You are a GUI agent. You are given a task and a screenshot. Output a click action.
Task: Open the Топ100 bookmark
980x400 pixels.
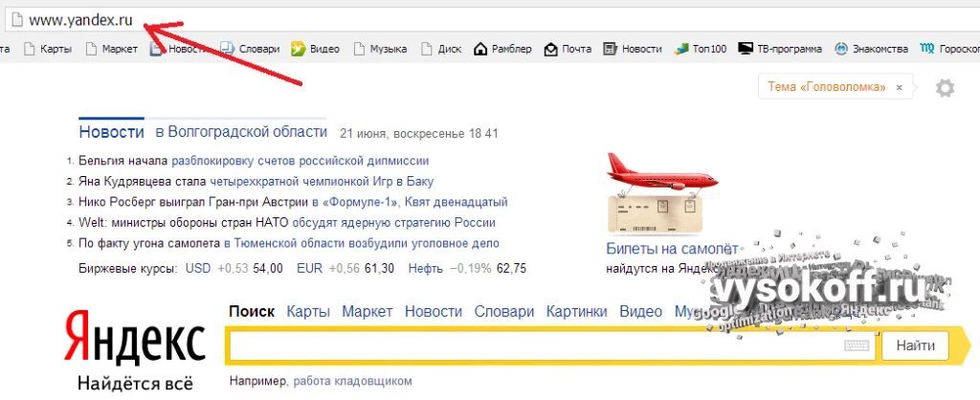pyautogui.click(x=701, y=49)
